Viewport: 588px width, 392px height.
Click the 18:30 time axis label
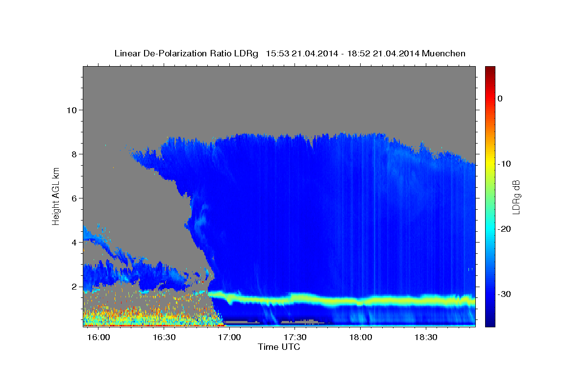[x=426, y=337]
